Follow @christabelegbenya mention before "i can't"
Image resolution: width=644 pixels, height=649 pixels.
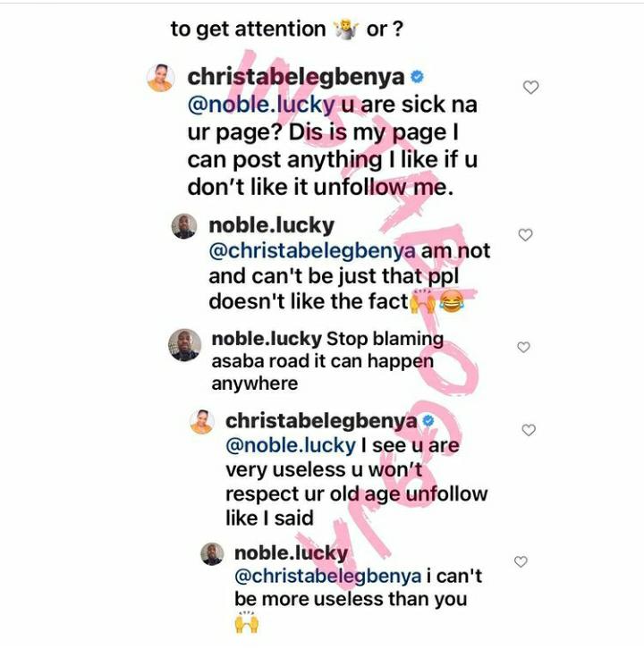[327, 577]
